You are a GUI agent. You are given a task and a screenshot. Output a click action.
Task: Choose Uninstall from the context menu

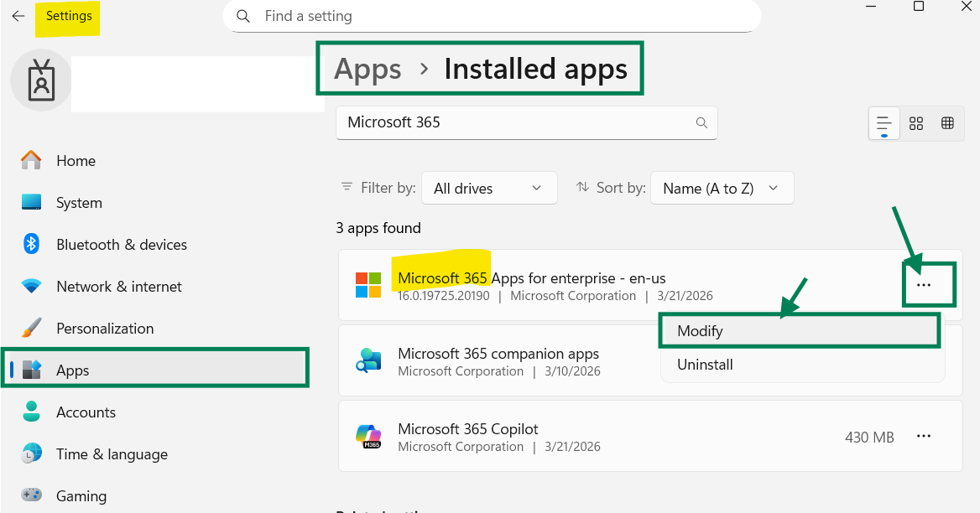(802, 365)
